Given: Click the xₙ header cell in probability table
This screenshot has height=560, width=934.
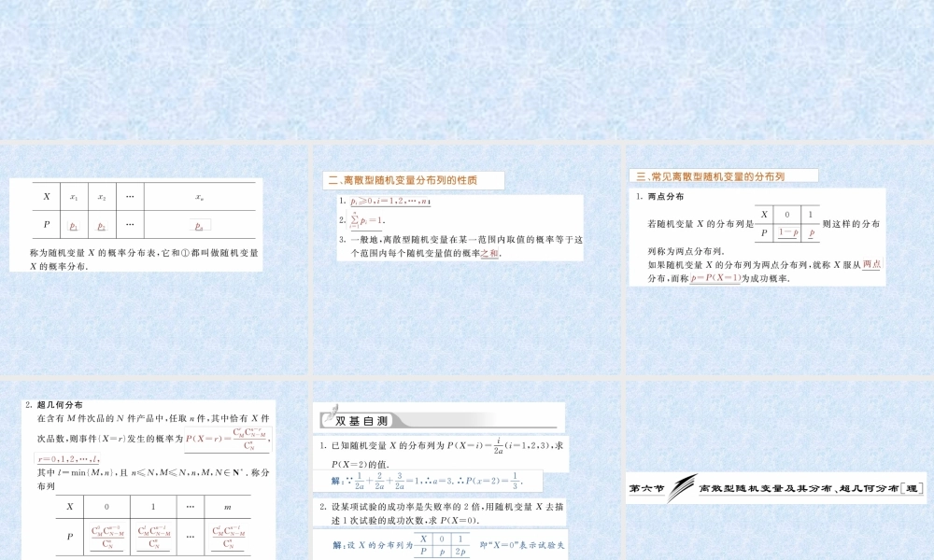Looking at the screenshot, I should [200, 197].
